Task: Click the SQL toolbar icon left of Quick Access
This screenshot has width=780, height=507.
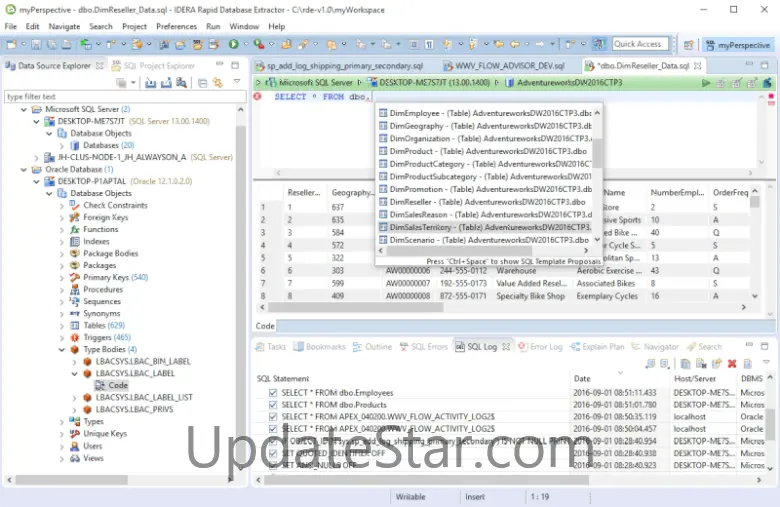Action: (599, 44)
